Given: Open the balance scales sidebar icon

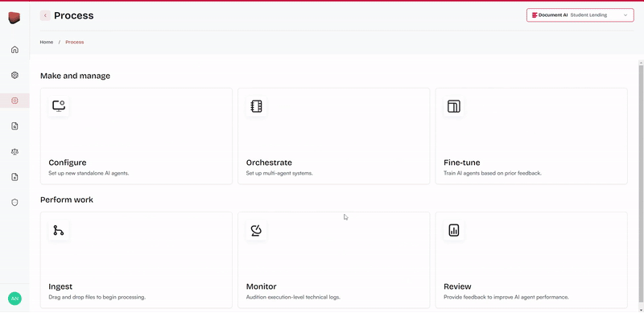Looking at the screenshot, I should (x=14, y=151).
